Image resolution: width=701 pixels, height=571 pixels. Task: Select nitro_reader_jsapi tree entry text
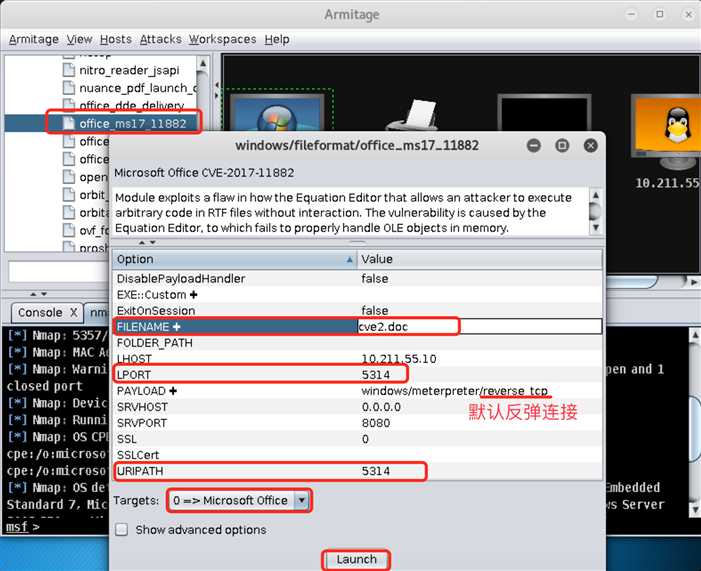tap(129, 70)
